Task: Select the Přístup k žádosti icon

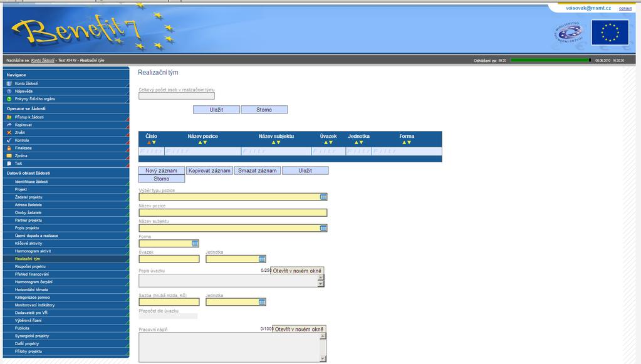Action: (9, 117)
